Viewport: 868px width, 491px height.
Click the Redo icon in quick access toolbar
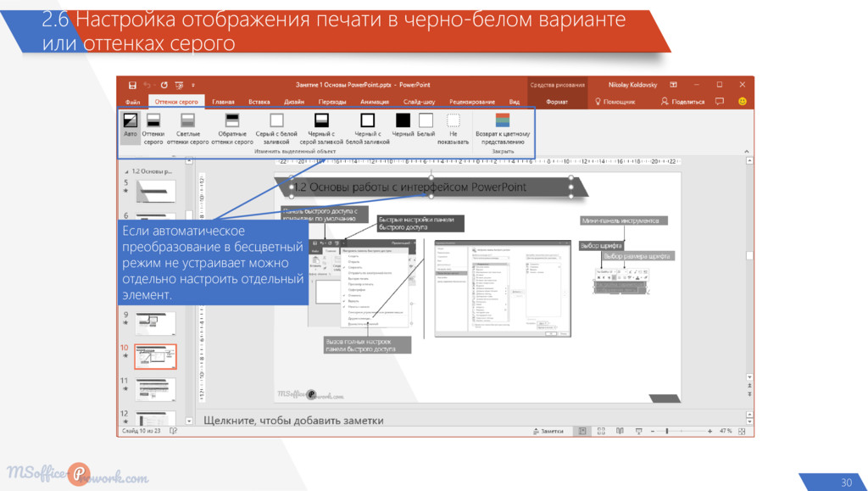164,86
